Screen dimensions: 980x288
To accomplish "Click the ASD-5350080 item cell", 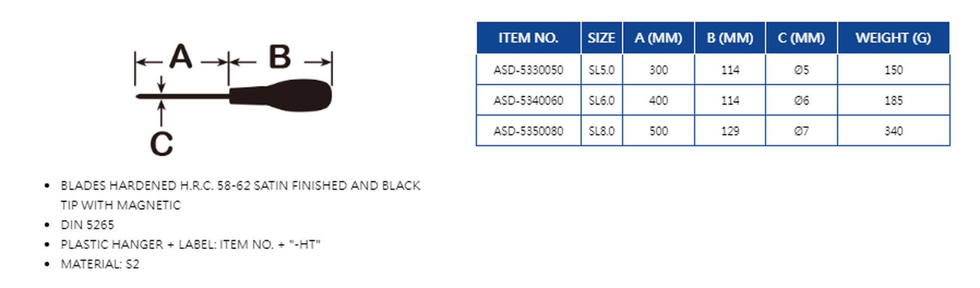I will pyautogui.click(x=528, y=131).
